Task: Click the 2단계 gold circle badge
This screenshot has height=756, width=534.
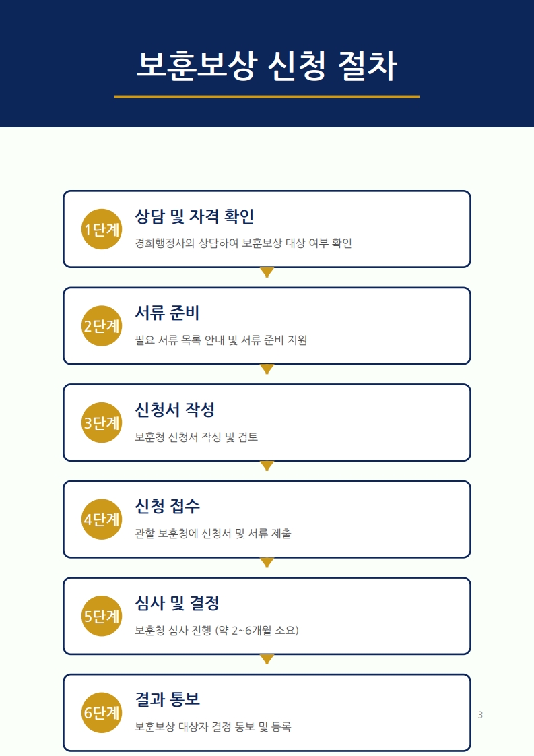Action: 101,326
